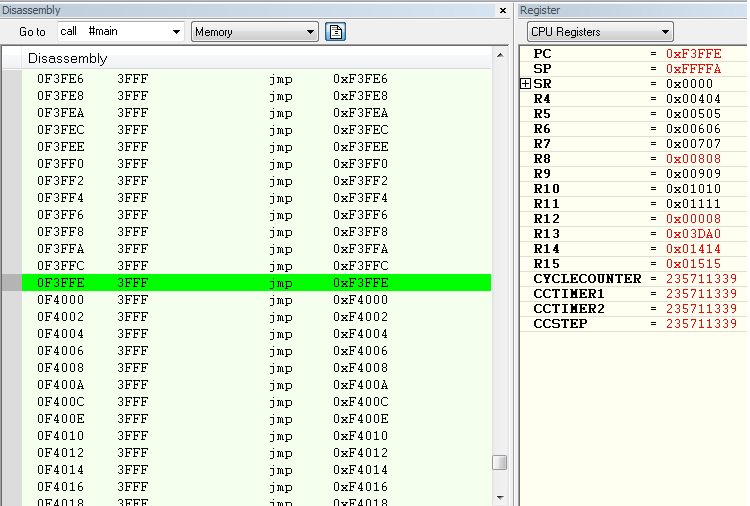750x506 pixels.
Task: Click jump target 0xF3FFE in highlighted row
Action: tap(361, 283)
